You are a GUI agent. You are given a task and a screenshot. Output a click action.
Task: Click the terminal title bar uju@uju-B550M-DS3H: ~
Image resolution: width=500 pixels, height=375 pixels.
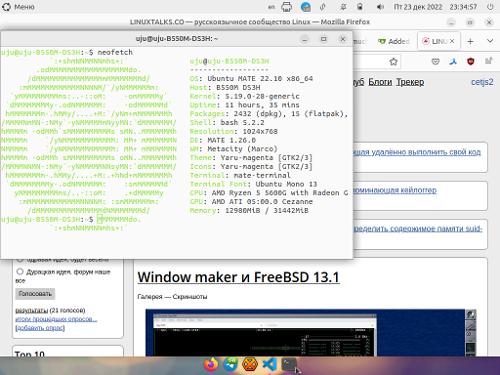pyautogui.click(x=177, y=39)
